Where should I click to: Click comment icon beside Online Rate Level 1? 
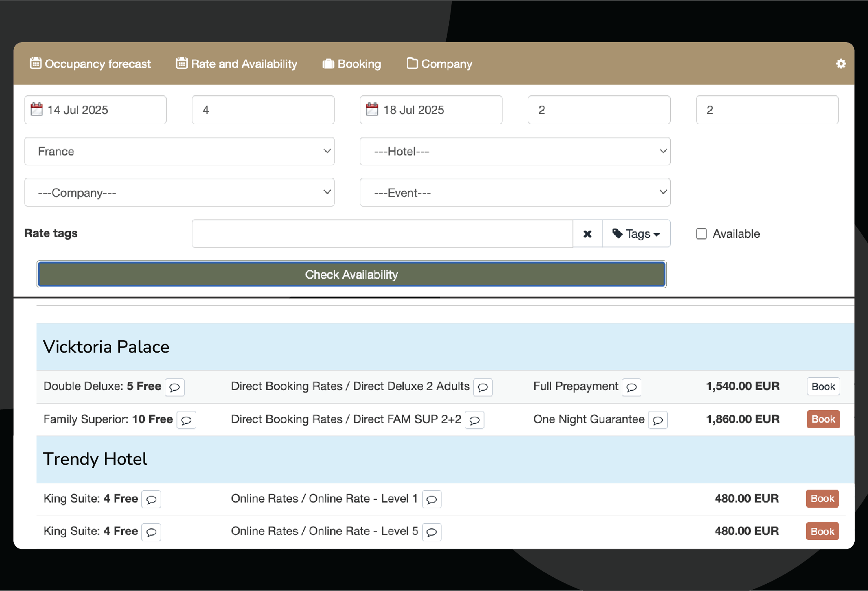pos(431,499)
